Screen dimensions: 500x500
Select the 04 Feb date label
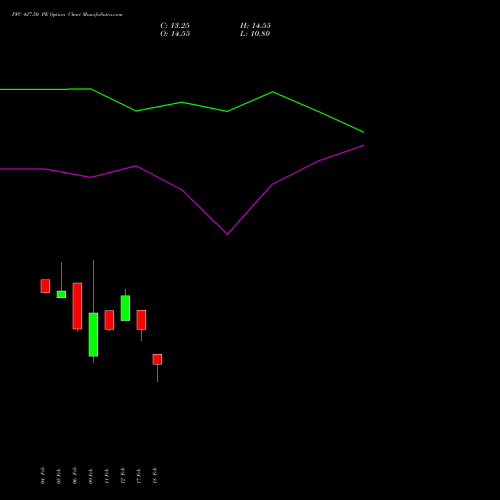[x=43, y=475]
